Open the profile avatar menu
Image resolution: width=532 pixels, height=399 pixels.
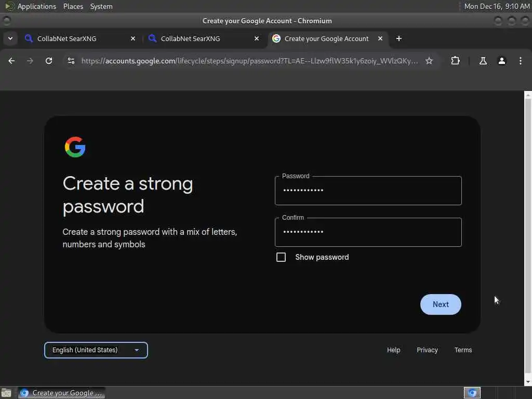coord(502,61)
